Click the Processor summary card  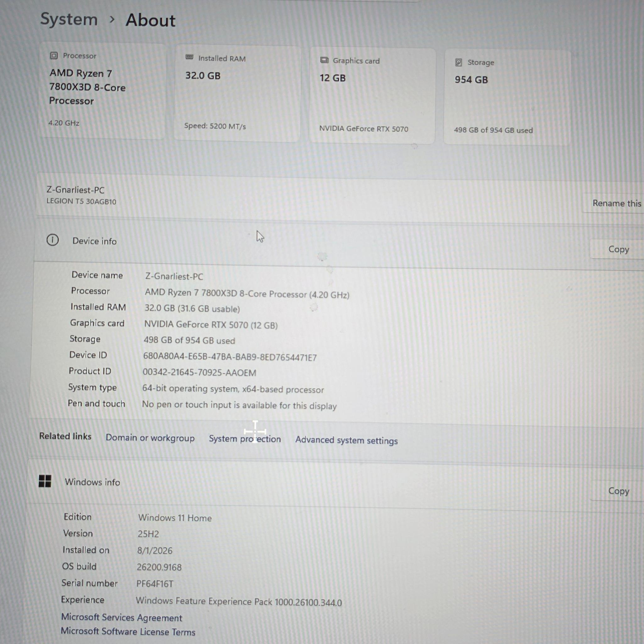pos(102,91)
